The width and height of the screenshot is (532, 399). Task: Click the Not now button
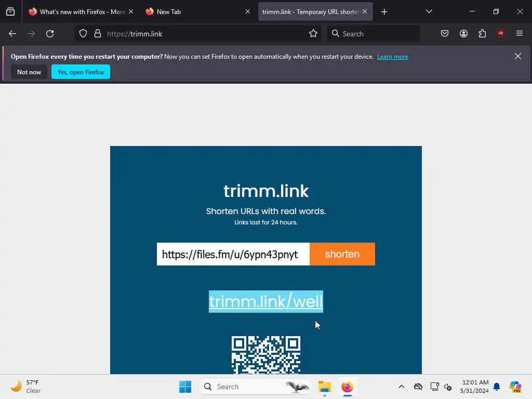pyautogui.click(x=29, y=72)
